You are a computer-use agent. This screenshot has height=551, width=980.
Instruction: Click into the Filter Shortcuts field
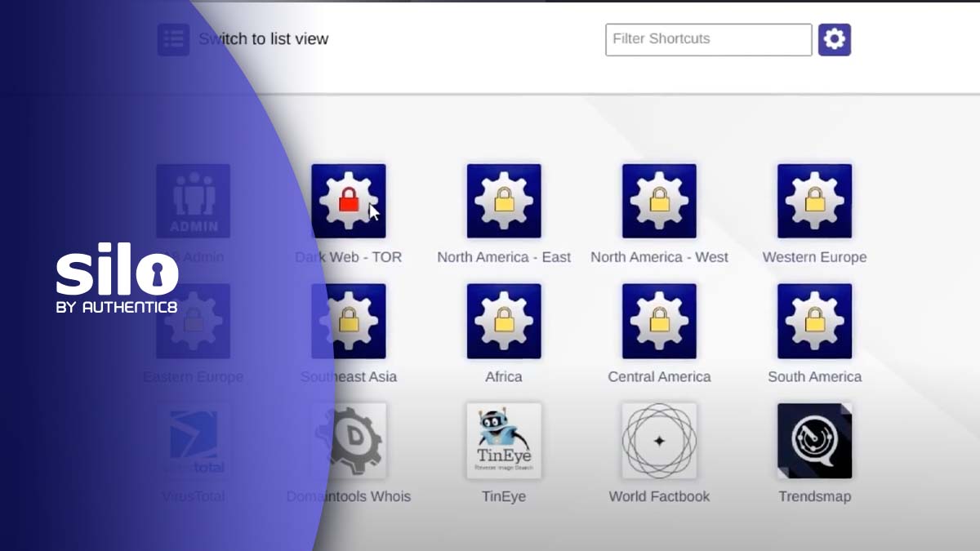[709, 39]
